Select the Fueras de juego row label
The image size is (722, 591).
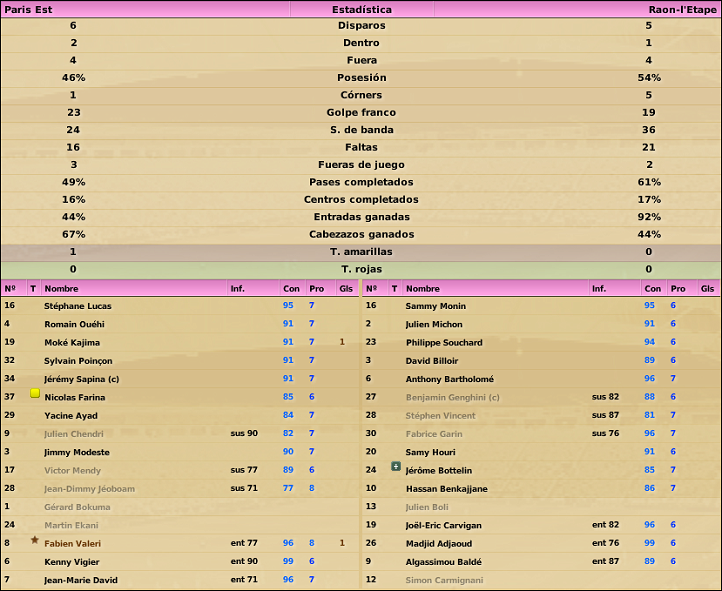click(x=361, y=164)
